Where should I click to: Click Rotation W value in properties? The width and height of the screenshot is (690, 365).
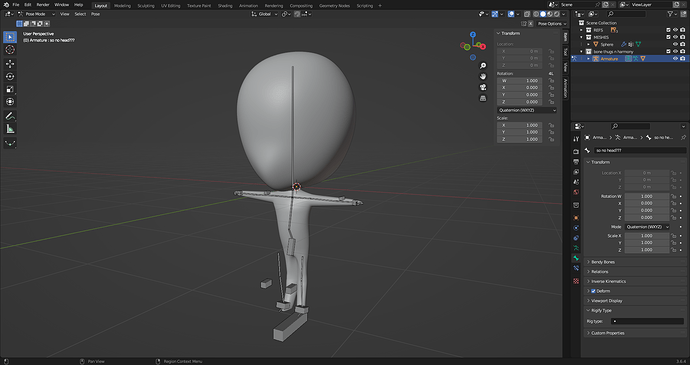[x=646, y=196]
